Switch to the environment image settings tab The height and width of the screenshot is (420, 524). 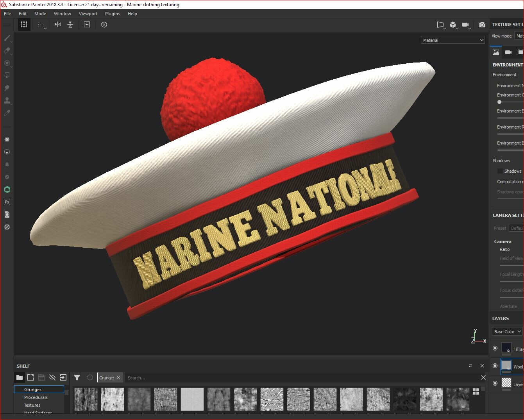tap(496, 52)
